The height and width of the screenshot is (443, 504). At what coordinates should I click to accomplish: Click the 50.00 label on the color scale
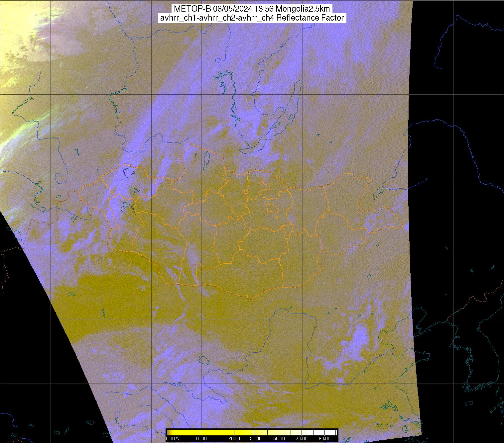[279, 438]
